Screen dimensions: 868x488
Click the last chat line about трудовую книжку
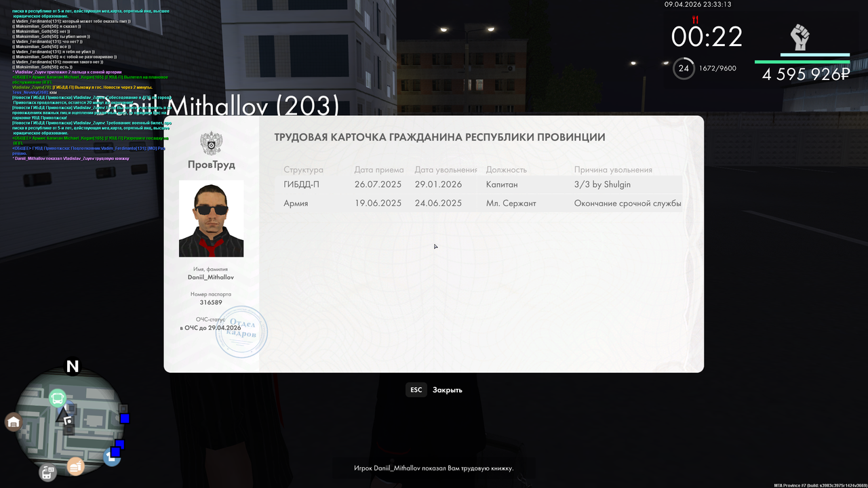71,158
